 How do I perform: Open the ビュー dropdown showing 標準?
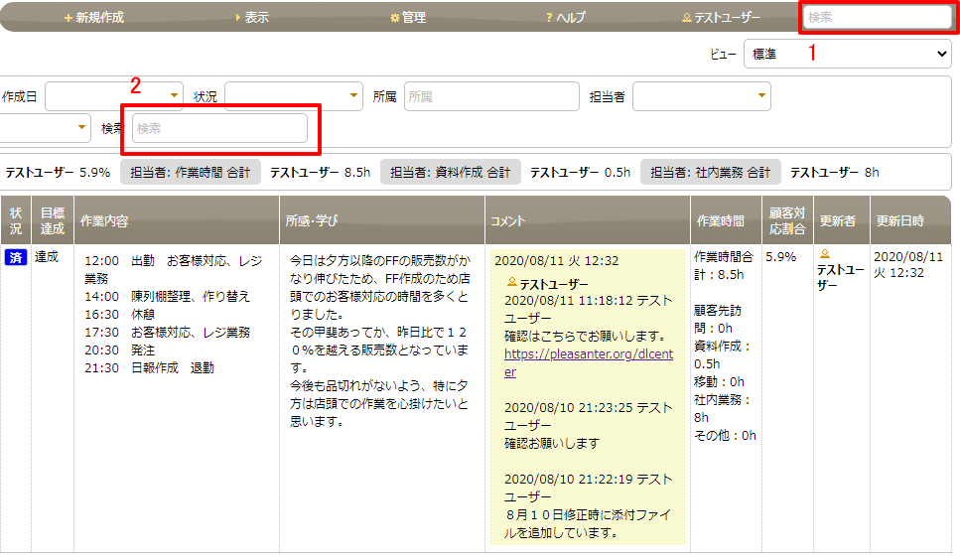(x=848, y=54)
